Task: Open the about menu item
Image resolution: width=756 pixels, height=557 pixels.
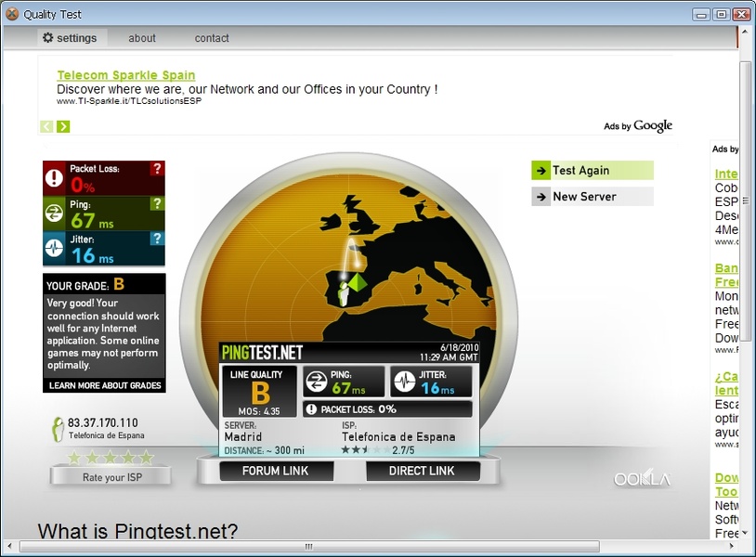Action: (x=142, y=38)
